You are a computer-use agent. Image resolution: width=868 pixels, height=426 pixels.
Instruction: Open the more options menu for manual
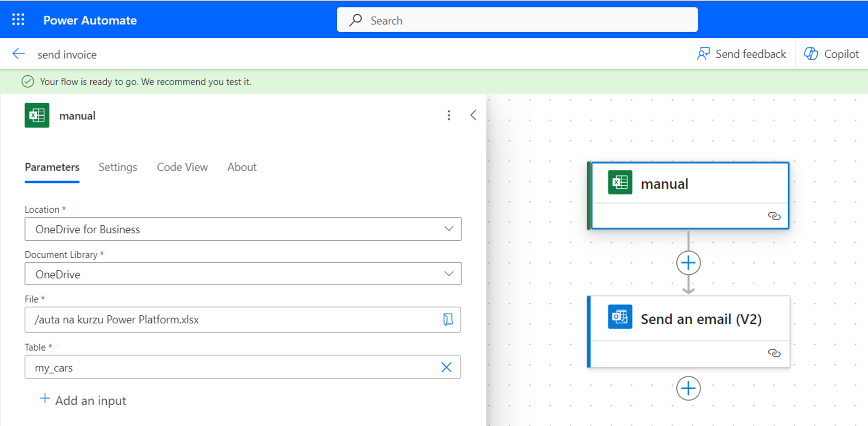[x=449, y=115]
